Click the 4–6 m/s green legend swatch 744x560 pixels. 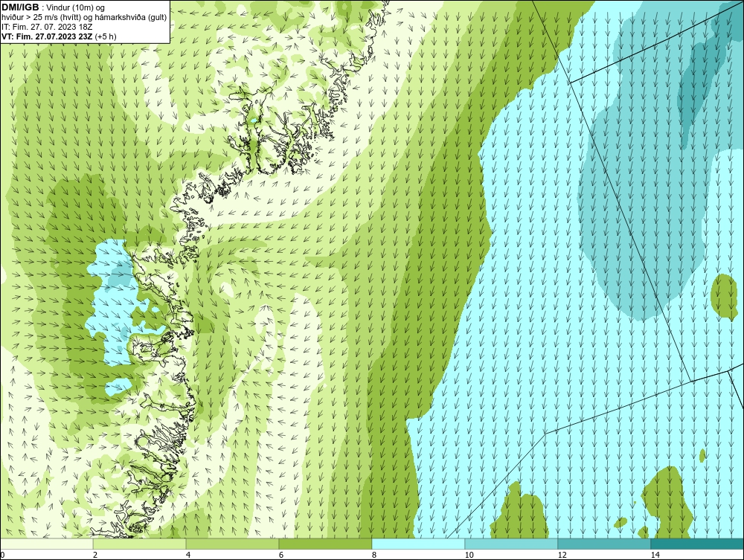(232, 544)
